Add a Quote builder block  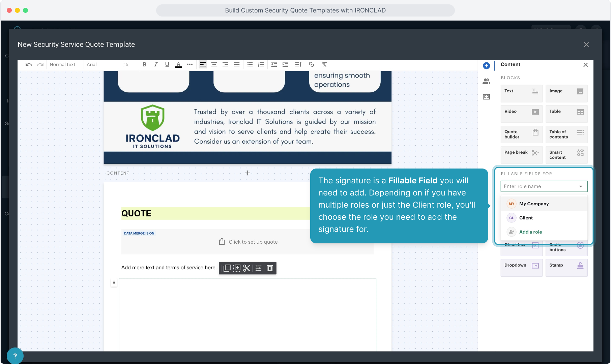click(x=522, y=134)
